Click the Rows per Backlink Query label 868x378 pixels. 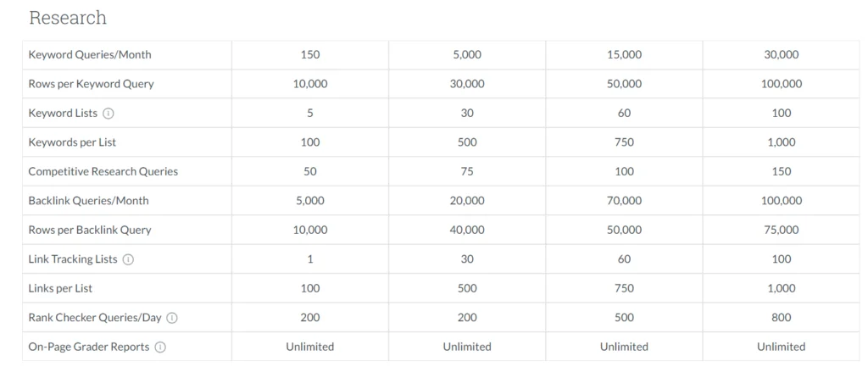(x=89, y=230)
